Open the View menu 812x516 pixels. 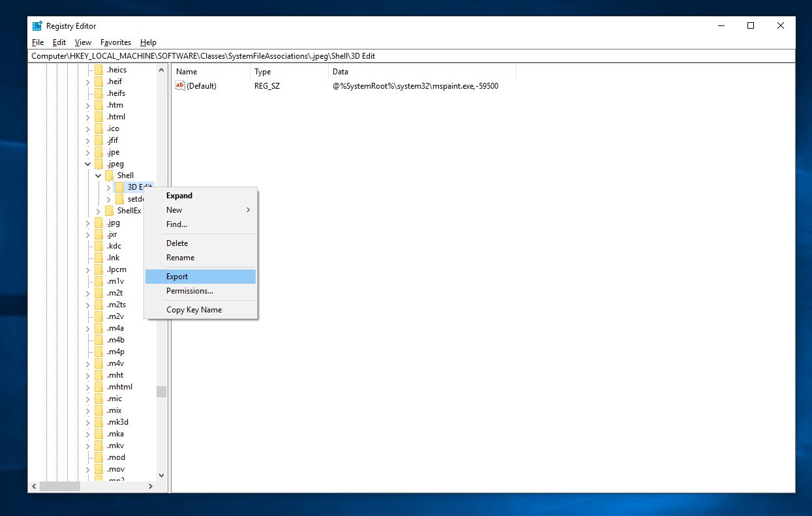point(83,42)
